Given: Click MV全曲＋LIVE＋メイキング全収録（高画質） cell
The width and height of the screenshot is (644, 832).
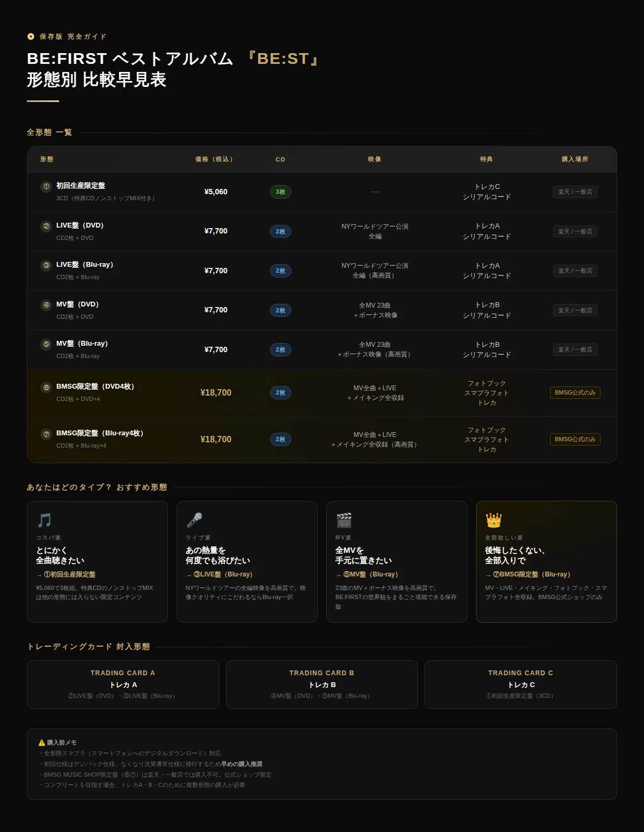Looking at the screenshot, I should tap(375, 439).
